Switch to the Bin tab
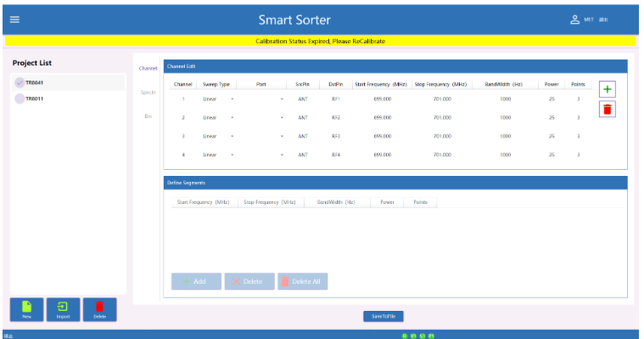This screenshot has height=339, width=644. (148, 116)
